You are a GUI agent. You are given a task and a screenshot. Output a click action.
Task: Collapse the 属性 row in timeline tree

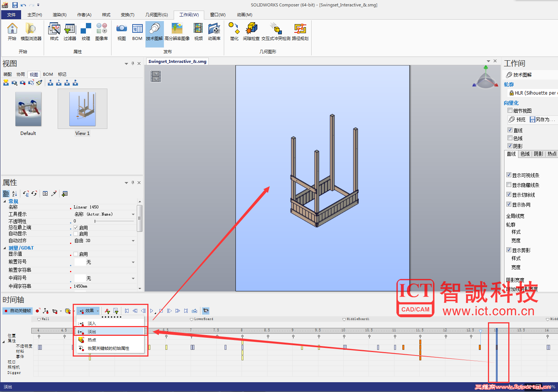coord(4,341)
